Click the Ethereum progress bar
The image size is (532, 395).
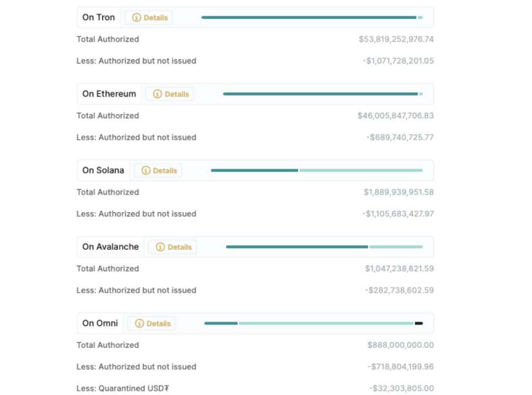click(320, 94)
